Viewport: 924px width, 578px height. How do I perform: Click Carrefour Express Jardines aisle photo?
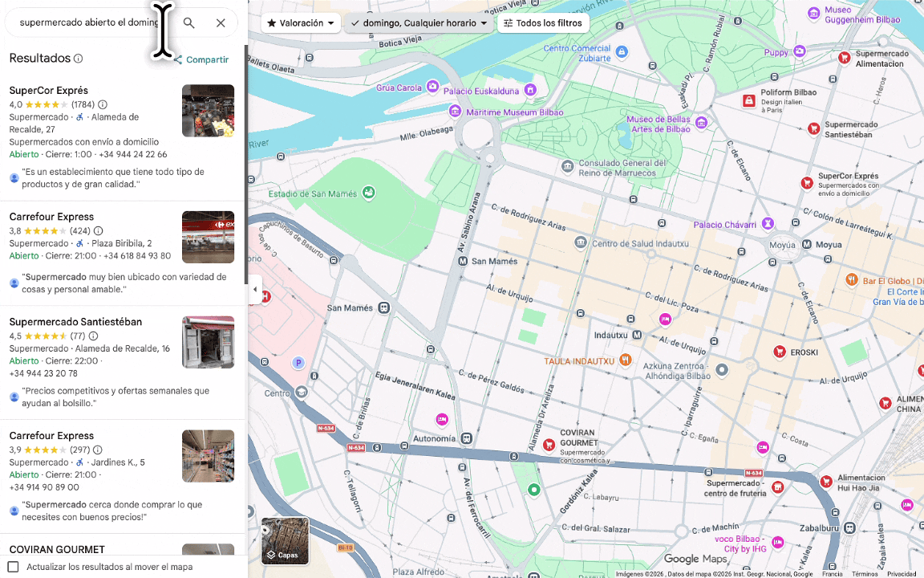click(x=208, y=456)
